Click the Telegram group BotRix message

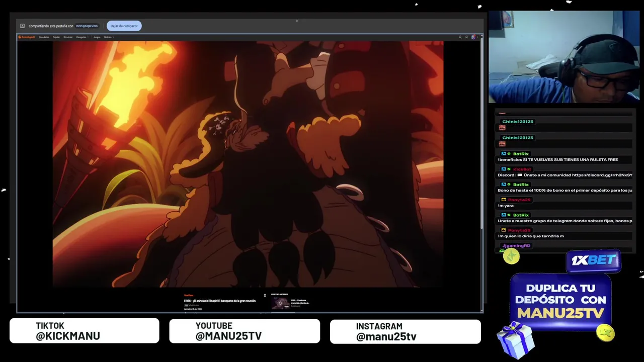pos(565,221)
